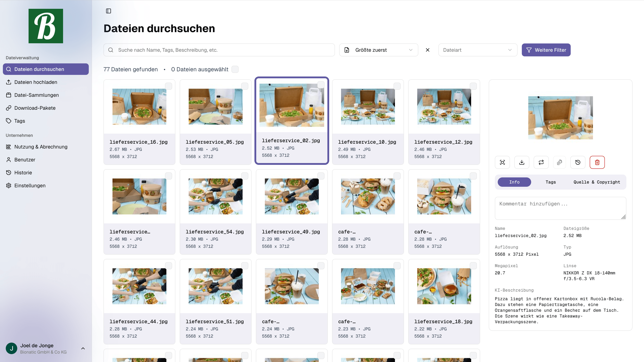Toggle the sidebar panel icon
The width and height of the screenshot is (644, 362).
108,11
